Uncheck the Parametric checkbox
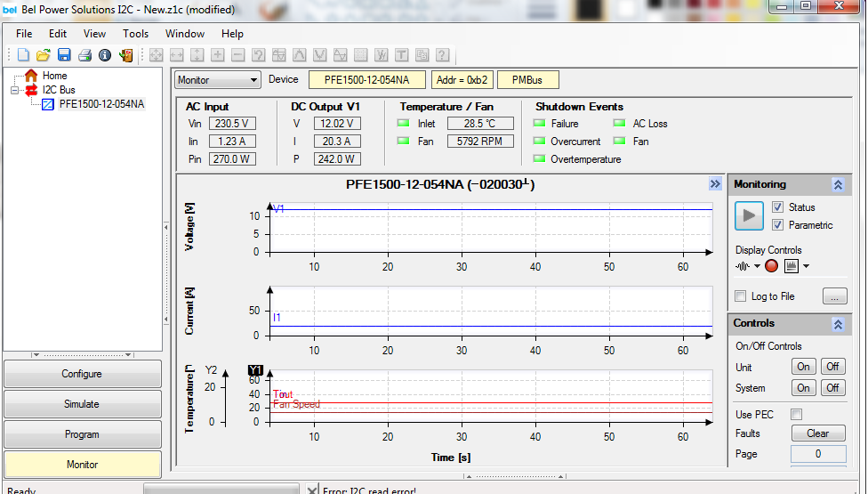This screenshot has height=494, width=868. 778,225
